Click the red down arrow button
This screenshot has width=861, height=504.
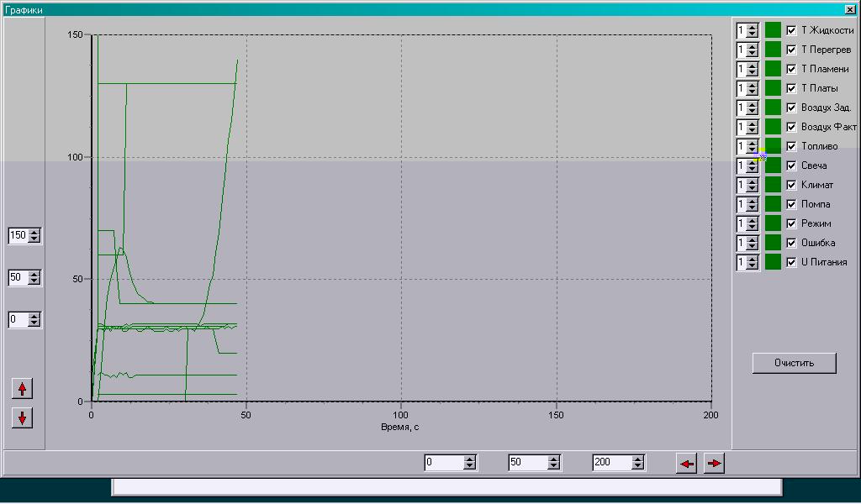[x=22, y=417]
